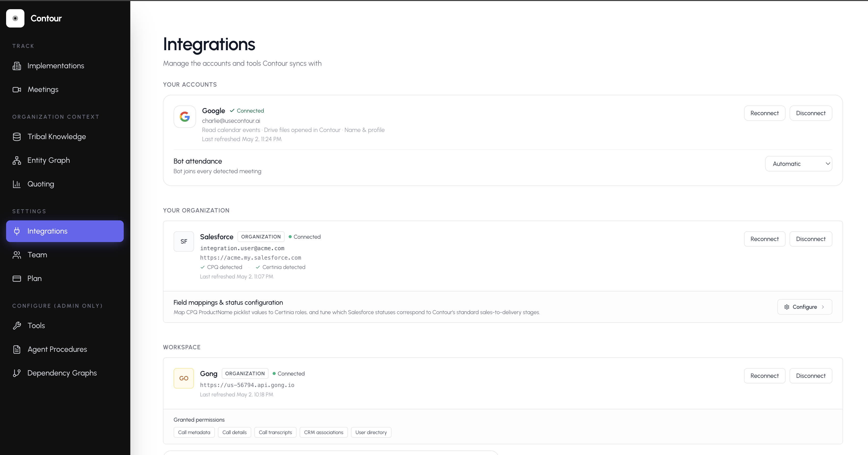The width and height of the screenshot is (868, 455).
Task: Click the Bot attendance heading
Action: 198,161
